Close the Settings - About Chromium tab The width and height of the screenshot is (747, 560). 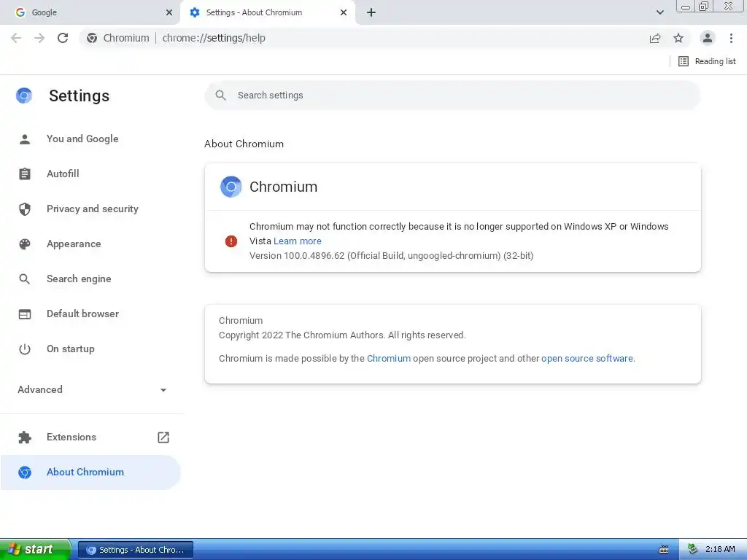pyautogui.click(x=344, y=12)
